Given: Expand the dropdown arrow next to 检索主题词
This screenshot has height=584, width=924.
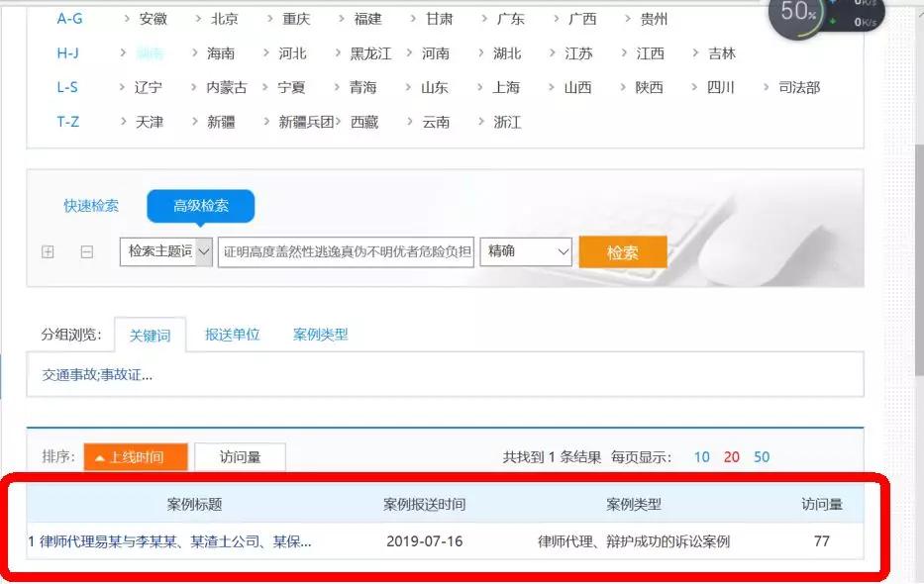Looking at the screenshot, I should click(205, 252).
